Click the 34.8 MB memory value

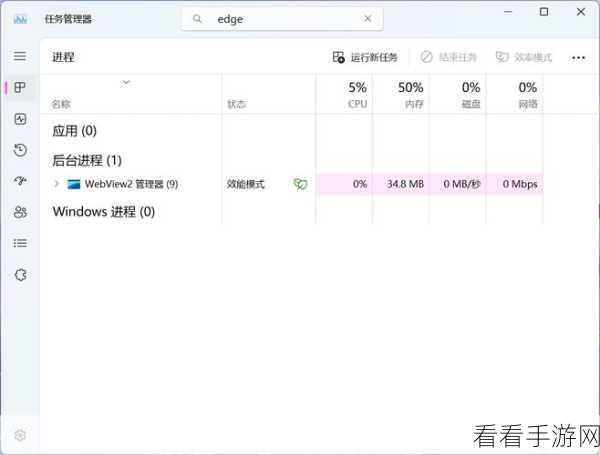(x=405, y=184)
